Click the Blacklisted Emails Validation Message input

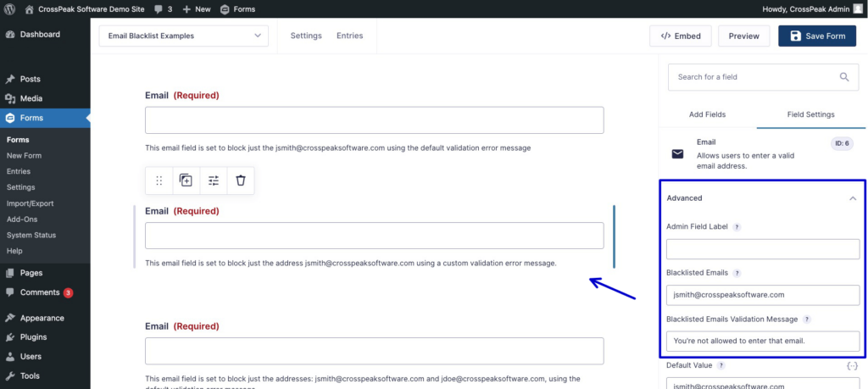[763, 341]
